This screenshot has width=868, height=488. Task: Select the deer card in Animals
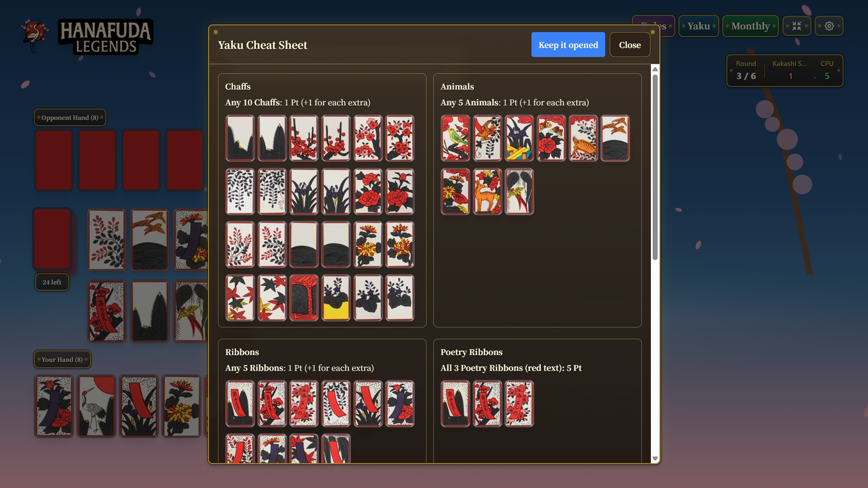[487, 191]
